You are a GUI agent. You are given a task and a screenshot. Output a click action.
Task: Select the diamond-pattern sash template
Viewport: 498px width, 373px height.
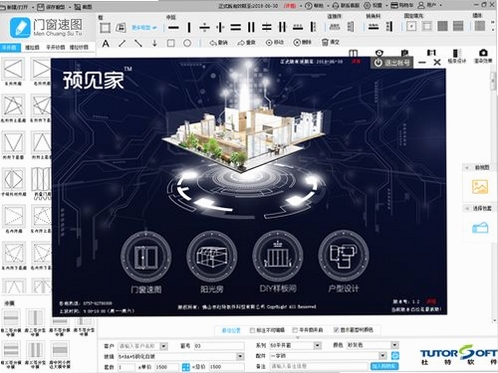tap(13, 180)
